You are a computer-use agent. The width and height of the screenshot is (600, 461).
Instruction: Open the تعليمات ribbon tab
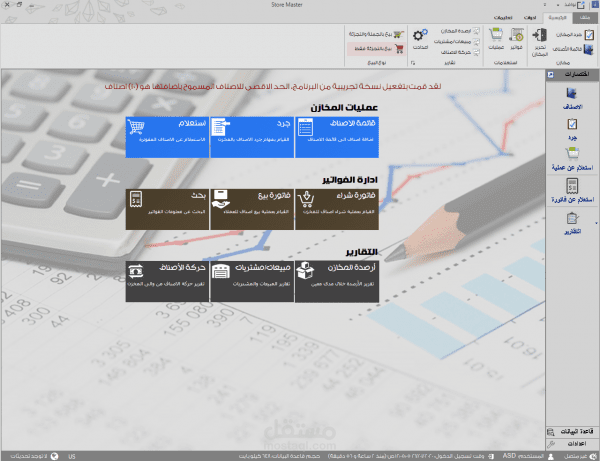click(503, 18)
